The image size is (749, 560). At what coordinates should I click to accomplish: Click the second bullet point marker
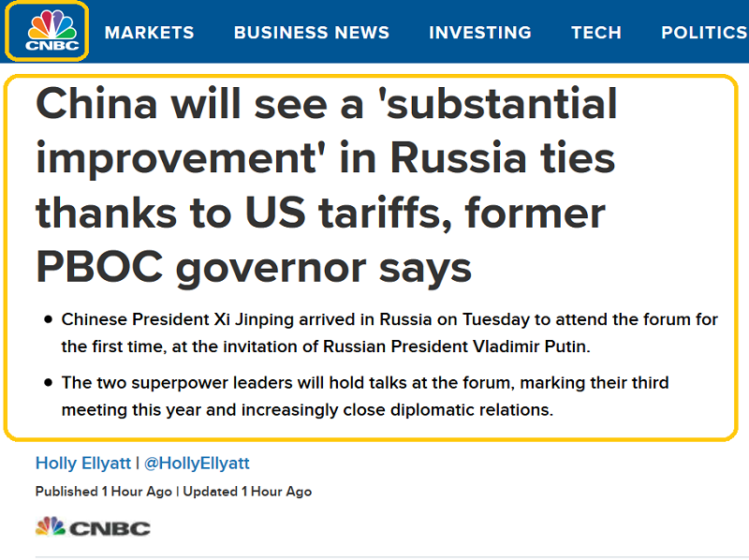48,383
